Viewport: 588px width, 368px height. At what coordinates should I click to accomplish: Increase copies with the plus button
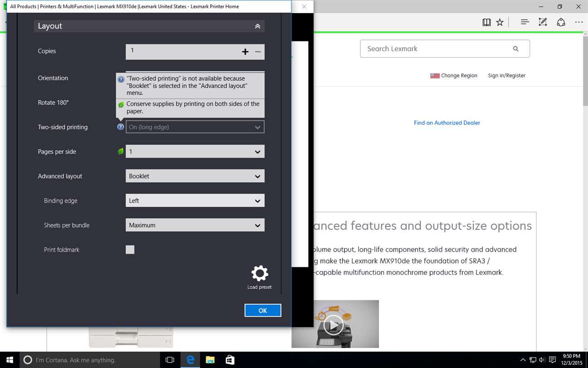tap(245, 52)
